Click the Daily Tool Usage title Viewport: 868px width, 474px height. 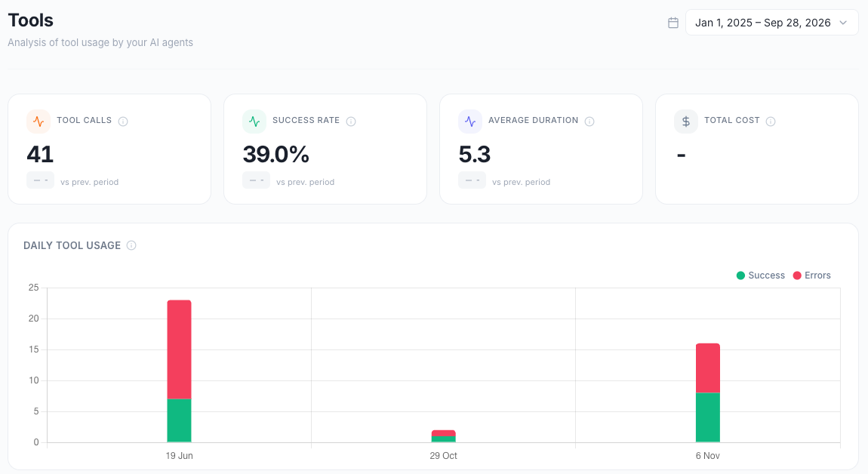pos(72,245)
